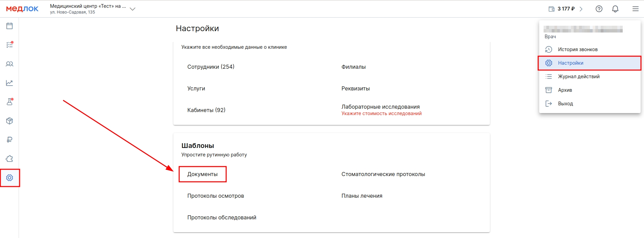This screenshot has height=238, width=644.
Task: Open the puzzle integrations sidebar icon
Action: [x=9, y=159]
